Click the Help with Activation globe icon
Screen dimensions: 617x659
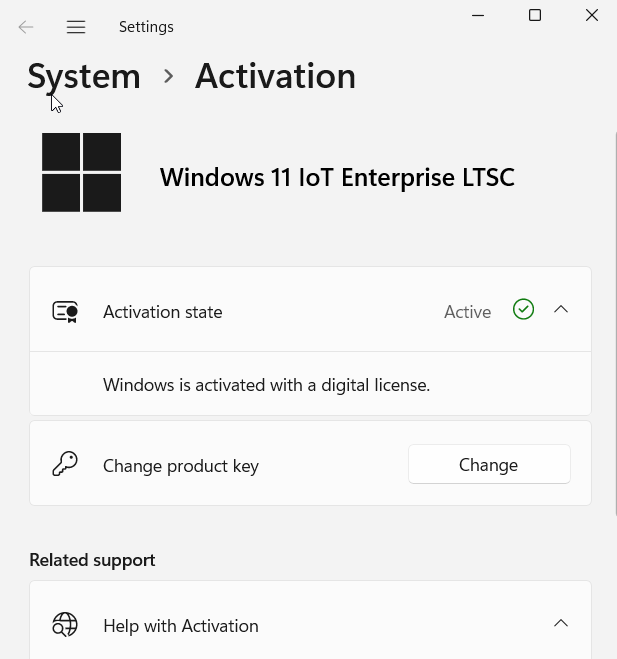tap(65, 625)
